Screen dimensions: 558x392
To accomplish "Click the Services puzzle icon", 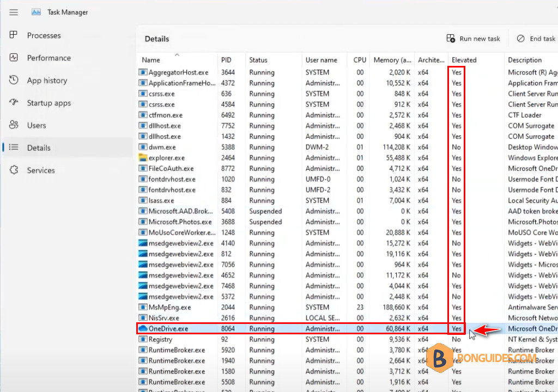I will pyautogui.click(x=14, y=170).
